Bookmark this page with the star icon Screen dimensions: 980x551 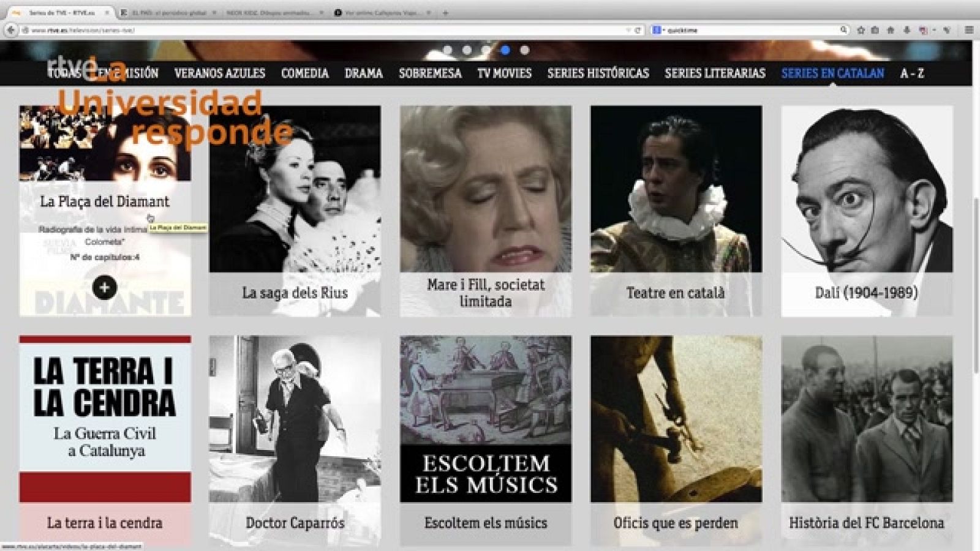(860, 28)
